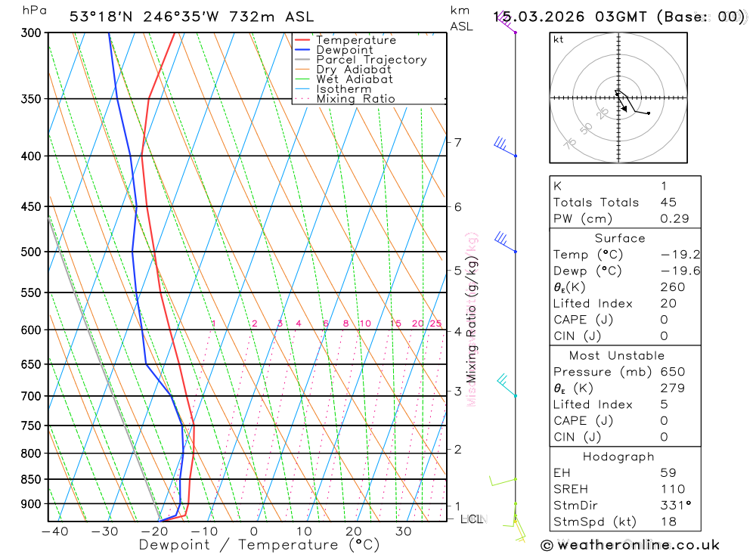Click the surface Dewp value -19.6
This screenshot has width=756, height=554.
(680, 271)
